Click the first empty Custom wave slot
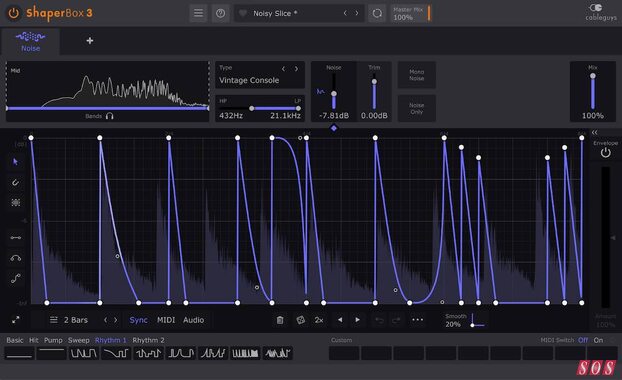The width and height of the screenshot is (622, 380). click(344, 353)
